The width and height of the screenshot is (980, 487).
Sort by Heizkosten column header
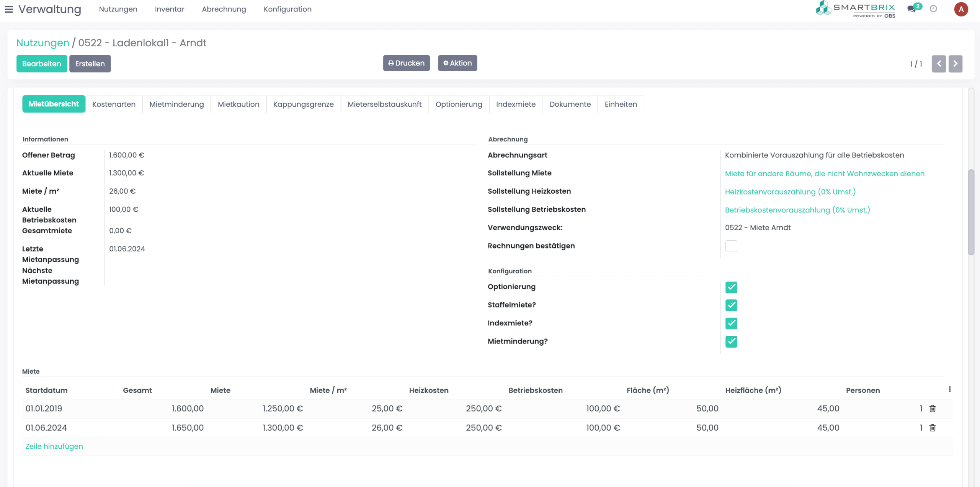(x=429, y=390)
